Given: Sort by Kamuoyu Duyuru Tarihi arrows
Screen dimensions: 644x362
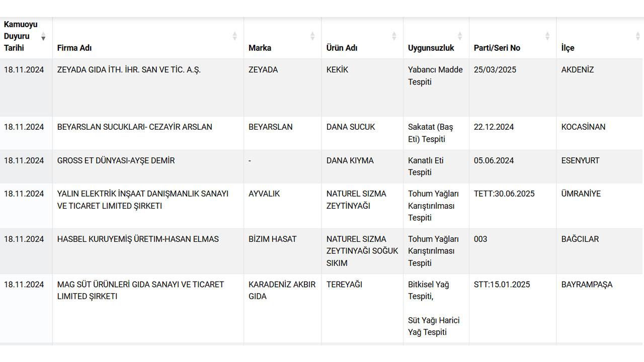Looking at the screenshot, I should click(43, 36).
